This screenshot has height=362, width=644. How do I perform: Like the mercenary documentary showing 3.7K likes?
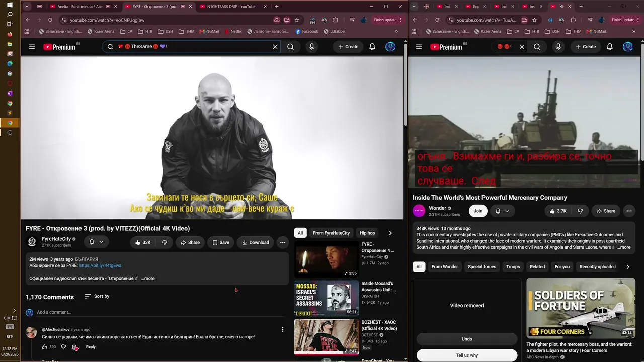pyautogui.click(x=558, y=211)
